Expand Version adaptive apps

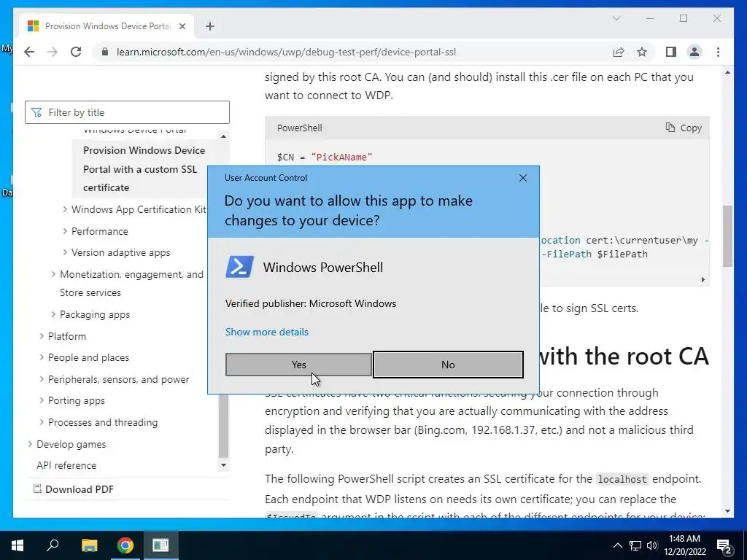coord(65,252)
